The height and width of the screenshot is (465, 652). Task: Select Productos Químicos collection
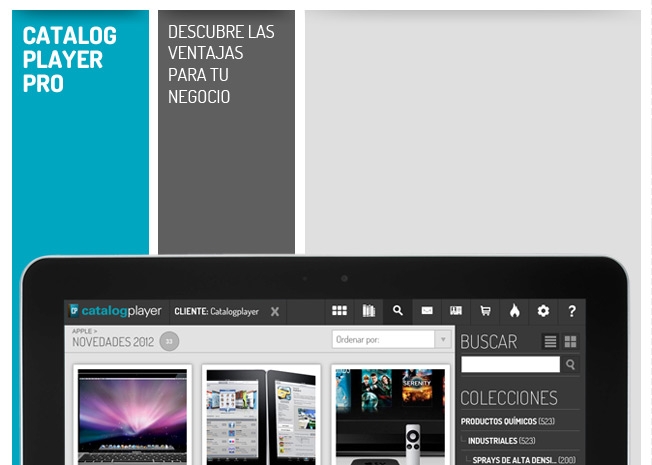point(508,421)
